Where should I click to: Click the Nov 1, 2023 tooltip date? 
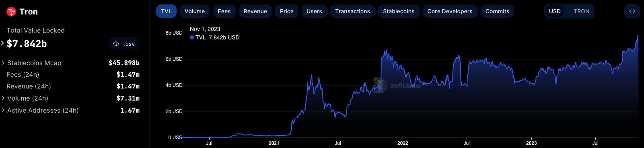(205, 29)
